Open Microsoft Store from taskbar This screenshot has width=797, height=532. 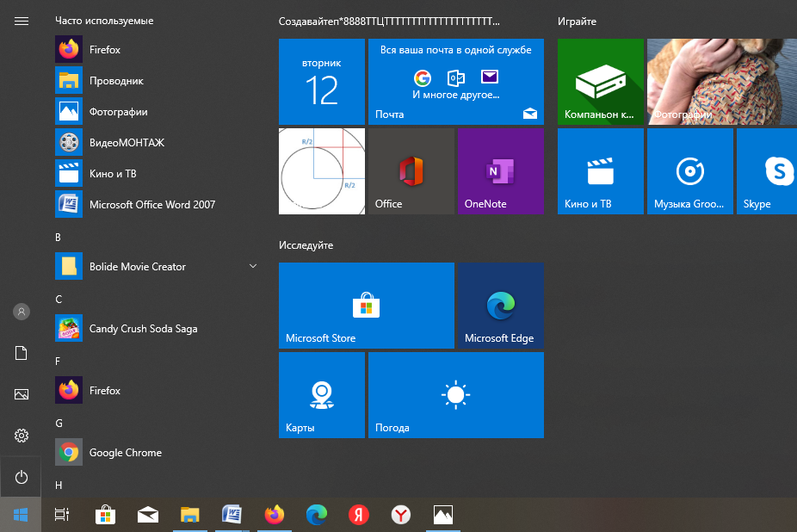coord(105,515)
